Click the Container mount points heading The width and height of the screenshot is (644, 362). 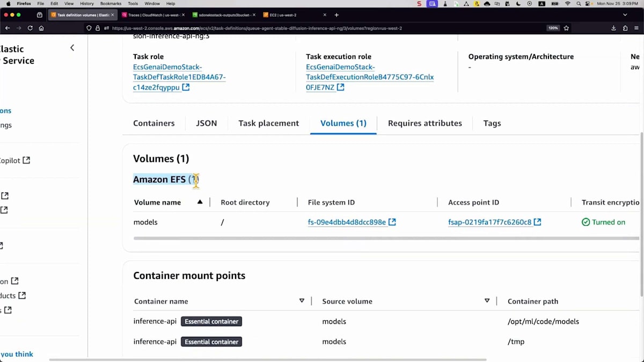coord(189,276)
